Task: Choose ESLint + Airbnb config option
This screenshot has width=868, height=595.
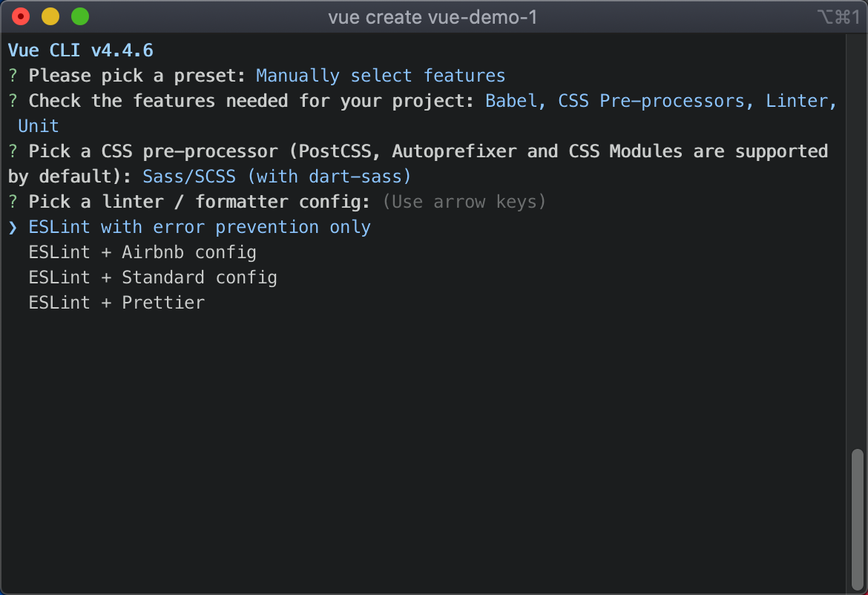Action: (x=142, y=252)
